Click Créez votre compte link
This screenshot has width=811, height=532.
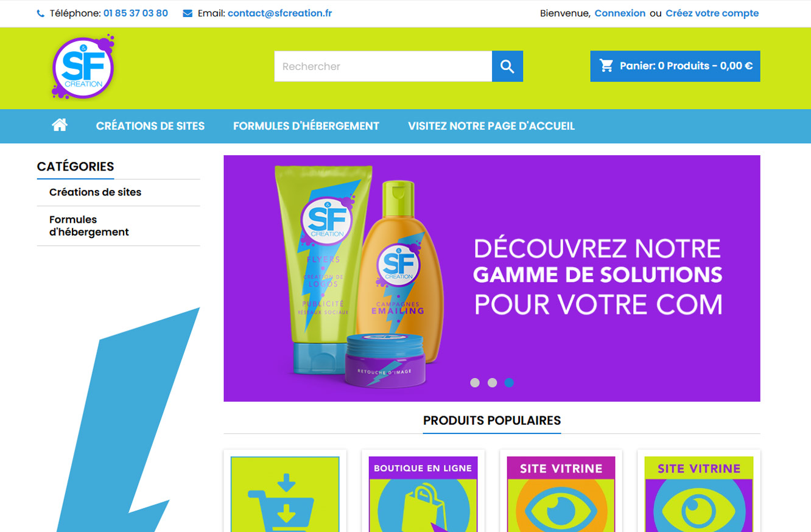tap(712, 13)
